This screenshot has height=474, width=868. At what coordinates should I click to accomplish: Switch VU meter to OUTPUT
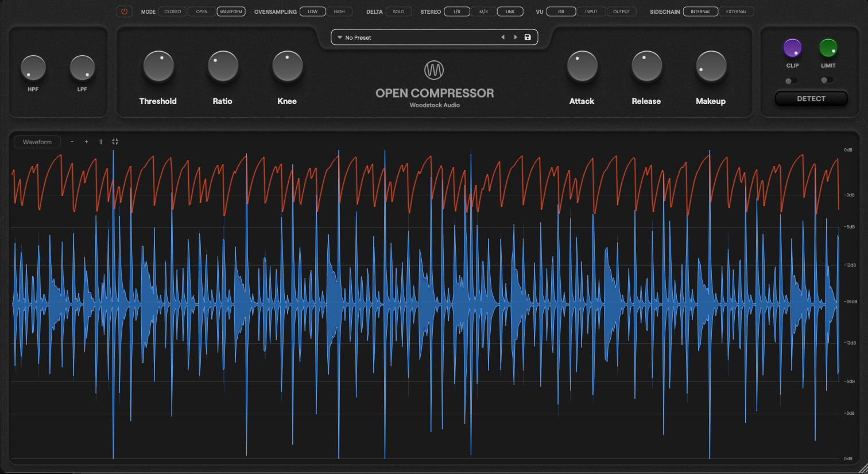point(621,11)
